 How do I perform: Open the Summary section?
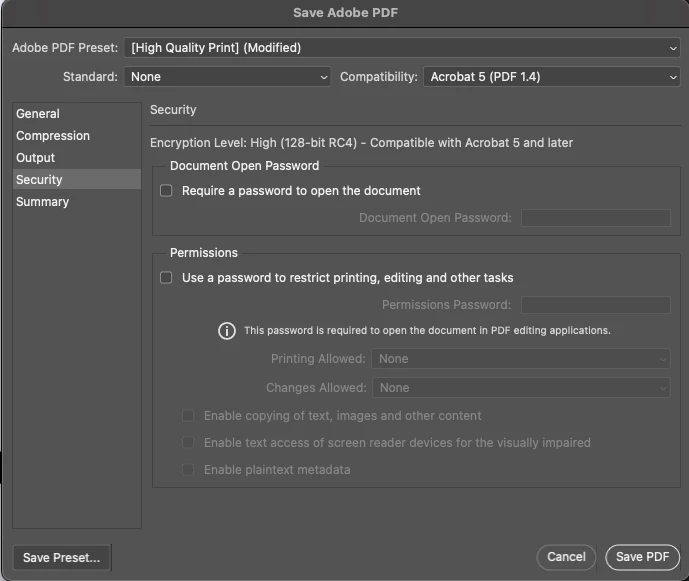tap(77, 202)
